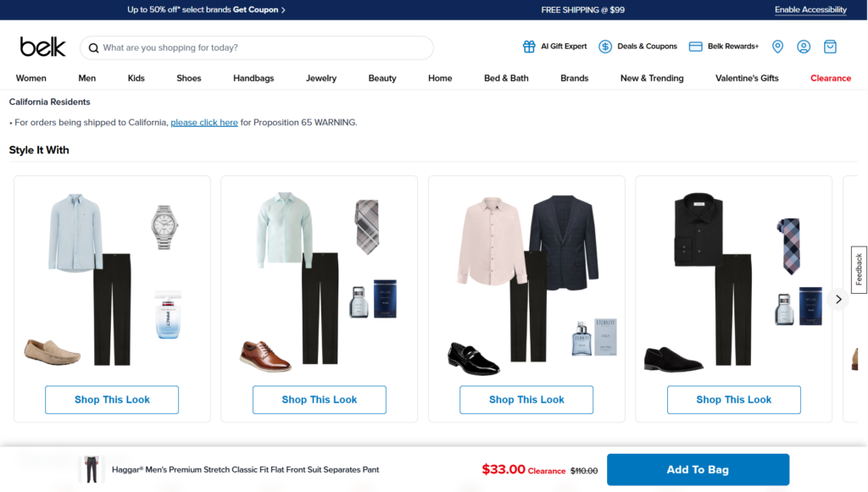Click the search magnifier icon

coord(93,48)
